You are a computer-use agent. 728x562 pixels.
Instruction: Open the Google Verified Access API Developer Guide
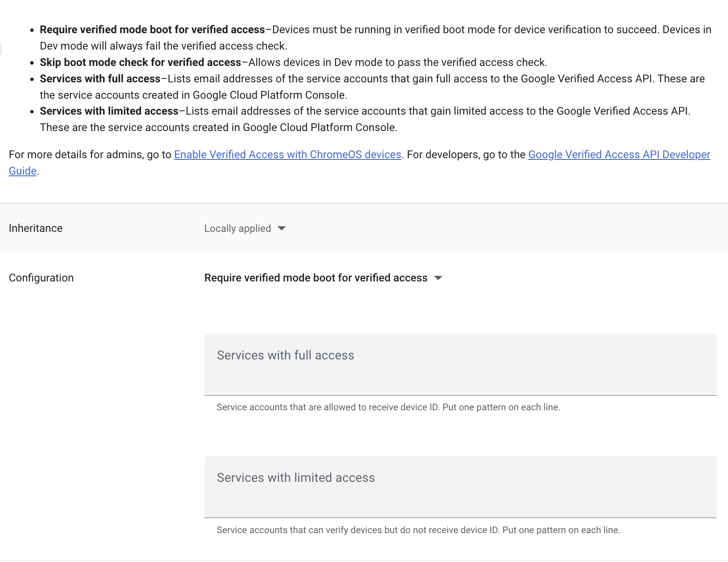coord(620,154)
